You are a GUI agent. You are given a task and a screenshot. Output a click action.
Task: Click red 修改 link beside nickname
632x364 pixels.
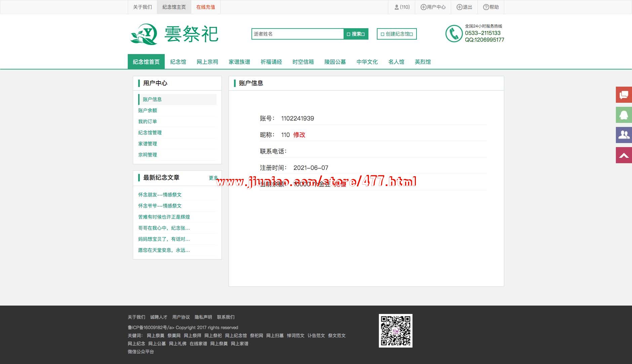click(299, 135)
